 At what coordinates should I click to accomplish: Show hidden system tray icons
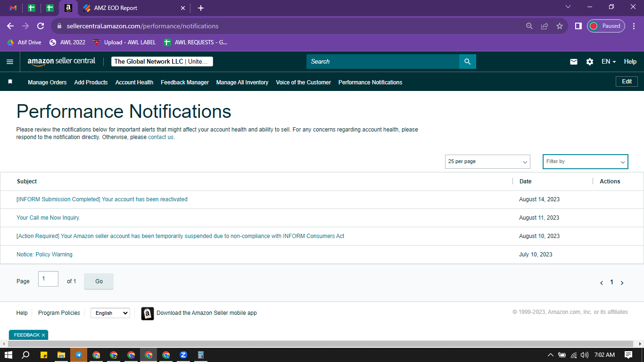[x=550, y=355]
